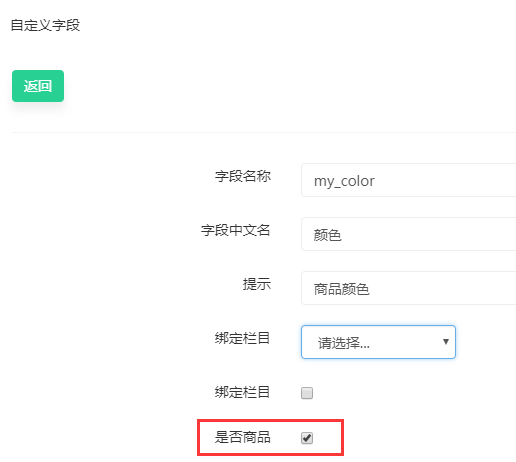Uncheck the 是否商品 checkbox
This screenshot has height=462, width=516.
[307, 438]
